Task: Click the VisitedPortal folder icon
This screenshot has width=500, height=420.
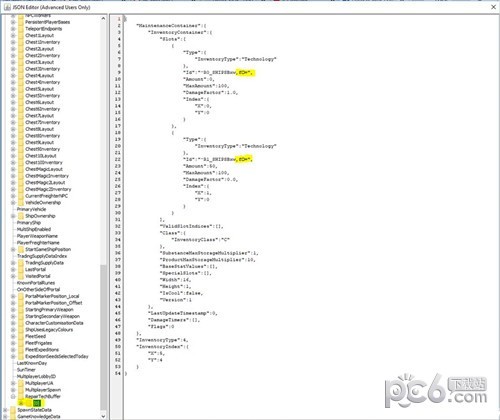Action: 21,276
